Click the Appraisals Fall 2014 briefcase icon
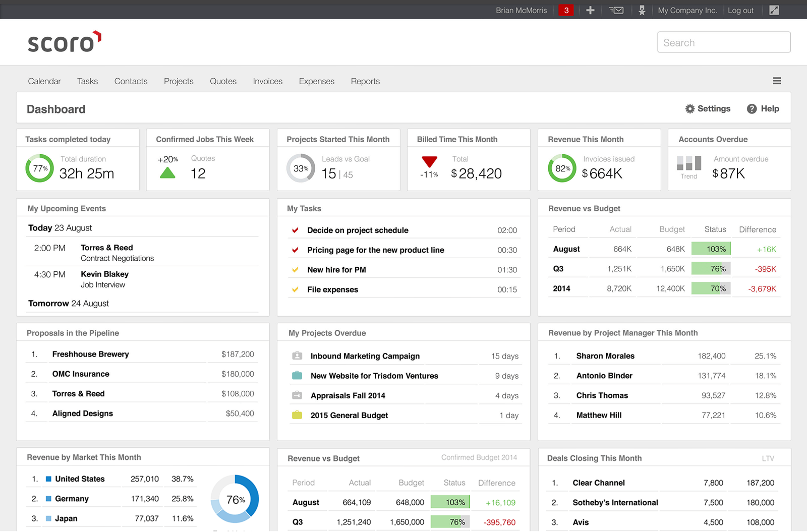Viewport: 807px width, 532px height. 297,395
